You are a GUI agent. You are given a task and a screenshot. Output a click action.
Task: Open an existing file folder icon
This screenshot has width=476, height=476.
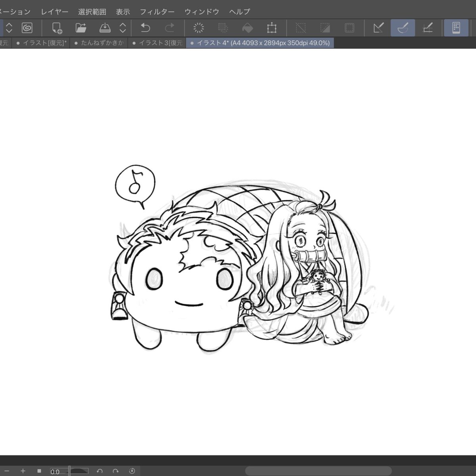click(81, 28)
